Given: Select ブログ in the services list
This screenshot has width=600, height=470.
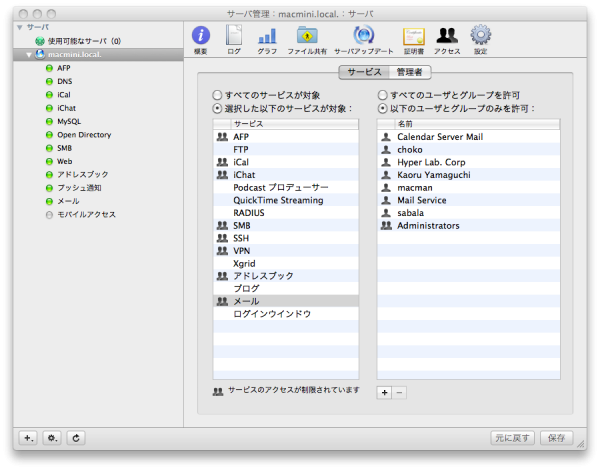Looking at the screenshot, I should pos(286,289).
